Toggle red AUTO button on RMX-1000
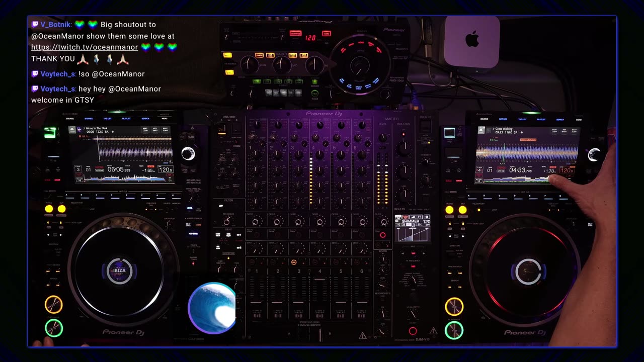 (x=327, y=34)
